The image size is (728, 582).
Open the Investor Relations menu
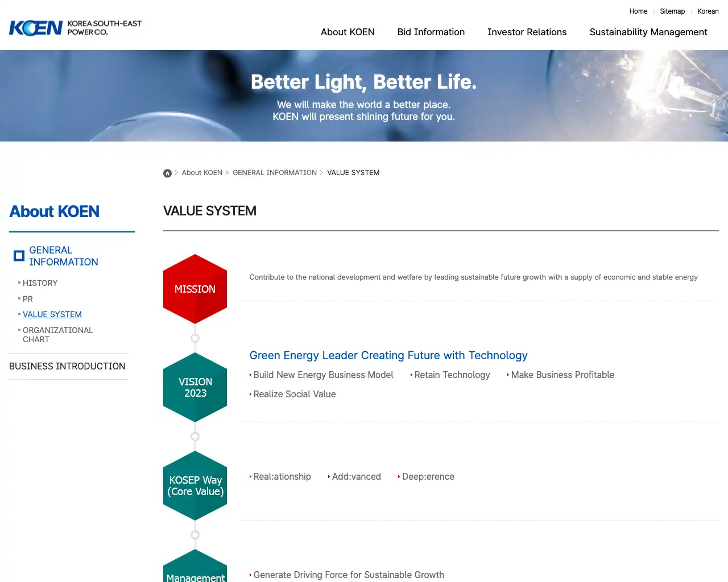point(527,32)
